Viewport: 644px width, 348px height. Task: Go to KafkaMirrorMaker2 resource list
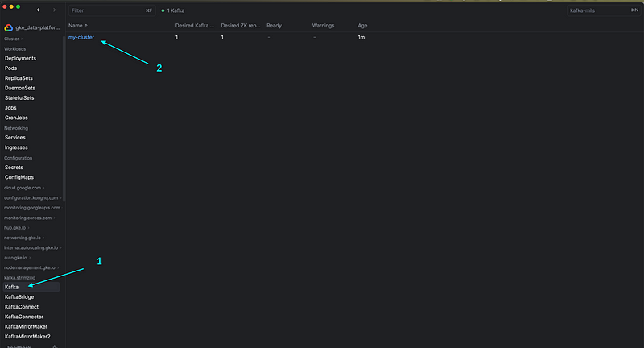[27, 337]
